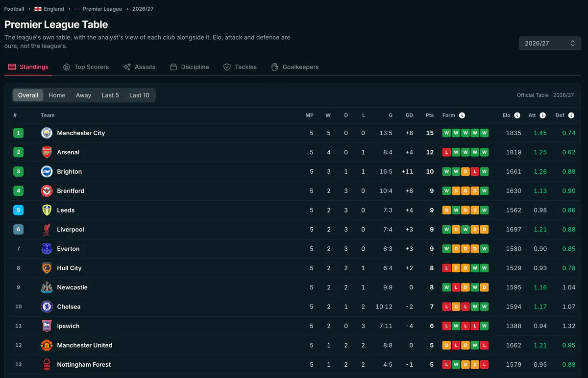588x378 pixels.
Task: Open the Nottingham Forest team link
Action: 84,365
